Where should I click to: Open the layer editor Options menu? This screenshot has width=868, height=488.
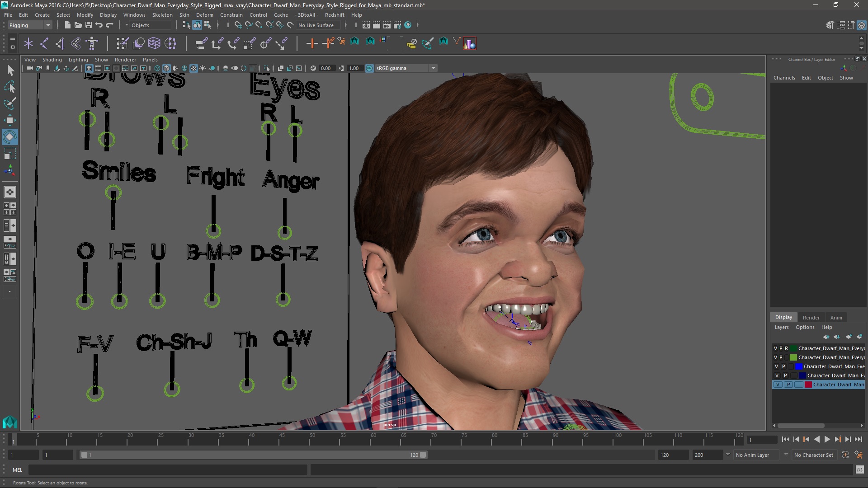point(805,327)
